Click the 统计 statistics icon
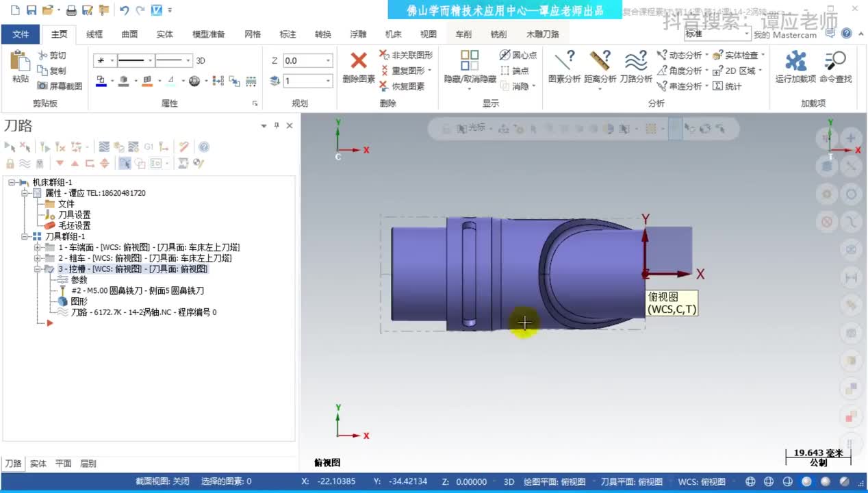 717,86
